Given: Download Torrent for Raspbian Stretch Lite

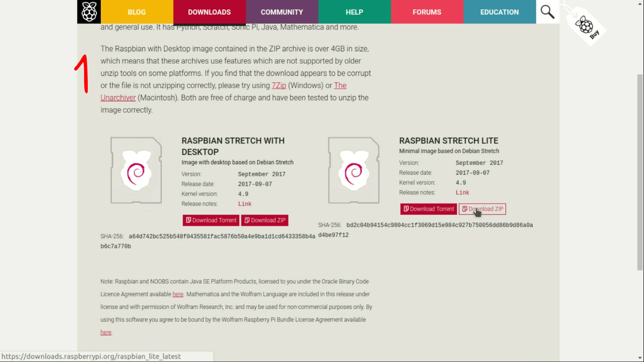Looking at the screenshot, I should [x=429, y=209].
